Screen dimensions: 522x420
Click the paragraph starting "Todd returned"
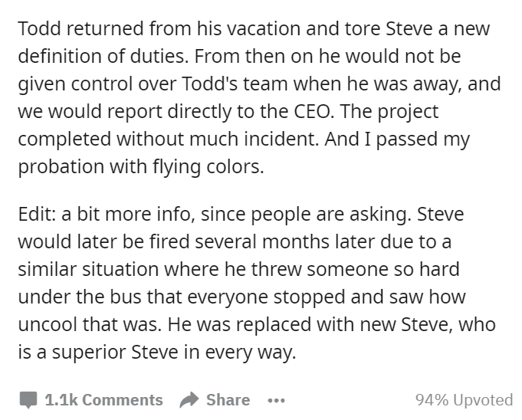[x=259, y=97]
